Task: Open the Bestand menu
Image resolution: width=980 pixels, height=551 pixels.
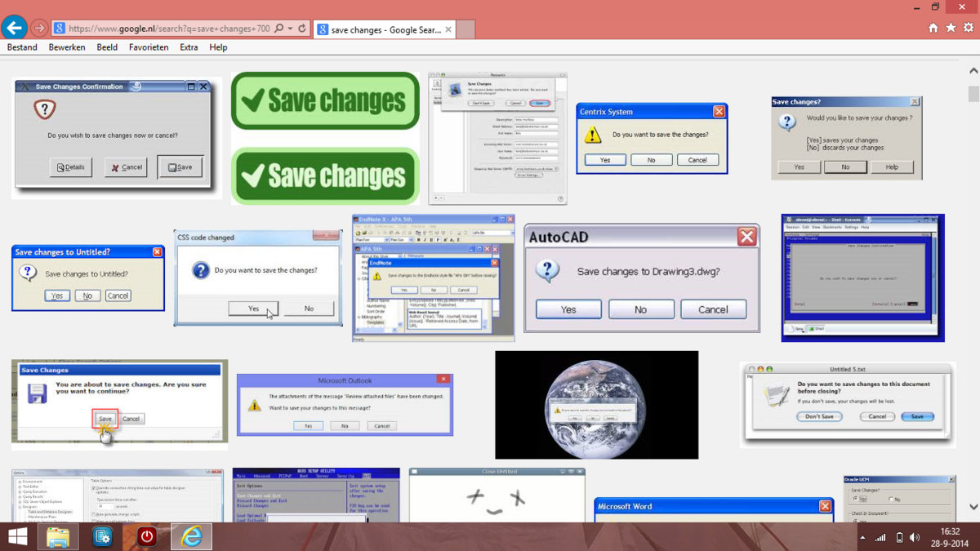Action: tap(22, 47)
